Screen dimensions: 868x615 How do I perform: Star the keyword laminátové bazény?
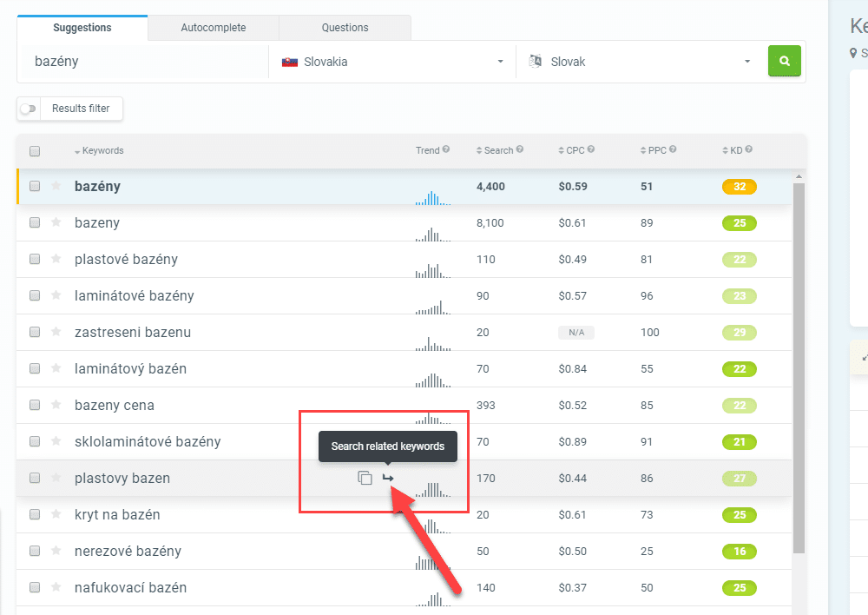56,295
